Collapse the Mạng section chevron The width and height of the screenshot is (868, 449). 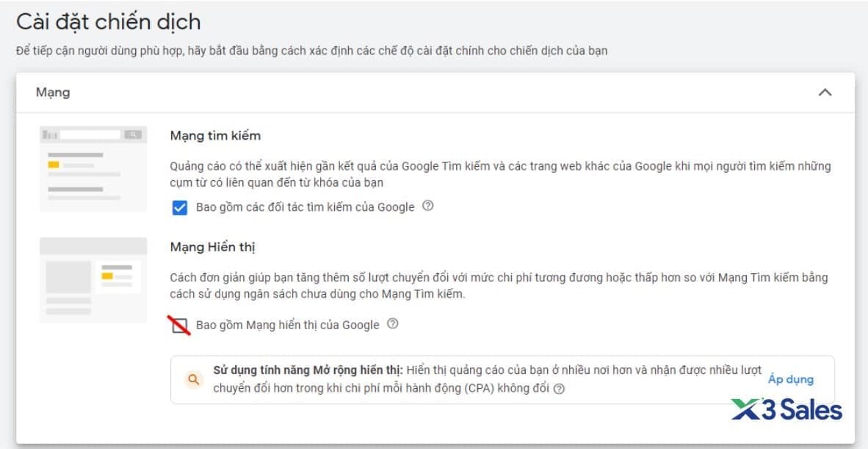click(x=825, y=93)
